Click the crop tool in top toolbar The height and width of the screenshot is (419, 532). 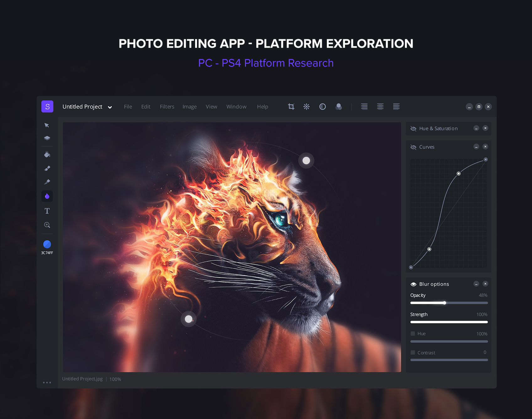tap(291, 107)
